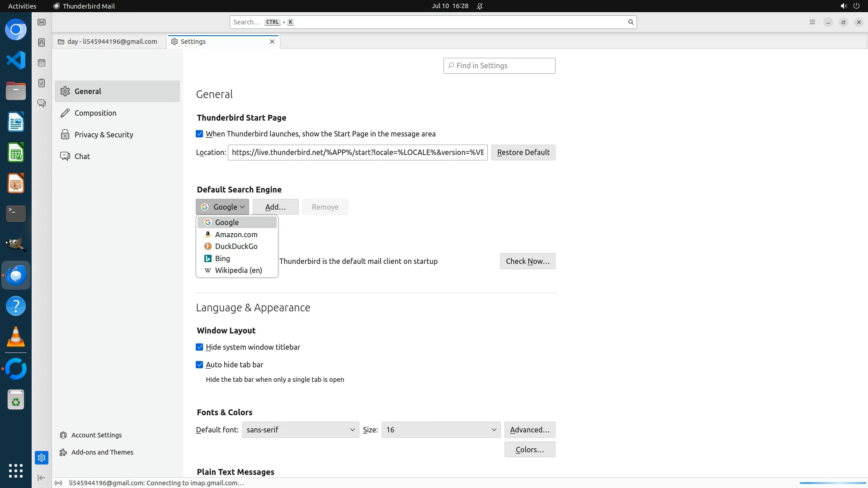Choose DuckDuckGo from search engine list
868x488 pixels.
click(236, 246)
